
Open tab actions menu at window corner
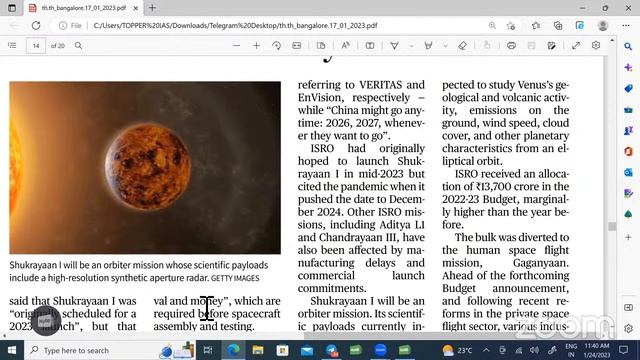[12, 8]
